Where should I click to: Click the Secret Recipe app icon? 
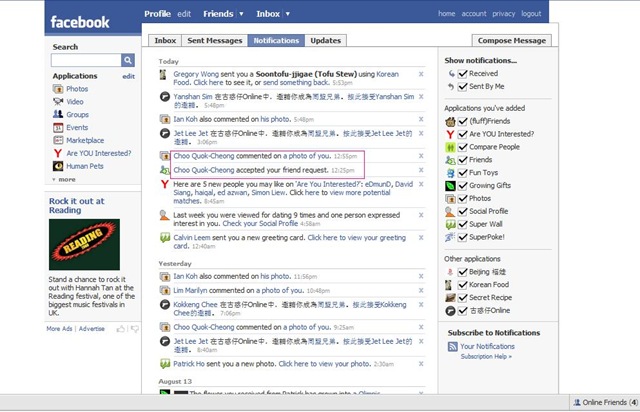coord(450,297)
